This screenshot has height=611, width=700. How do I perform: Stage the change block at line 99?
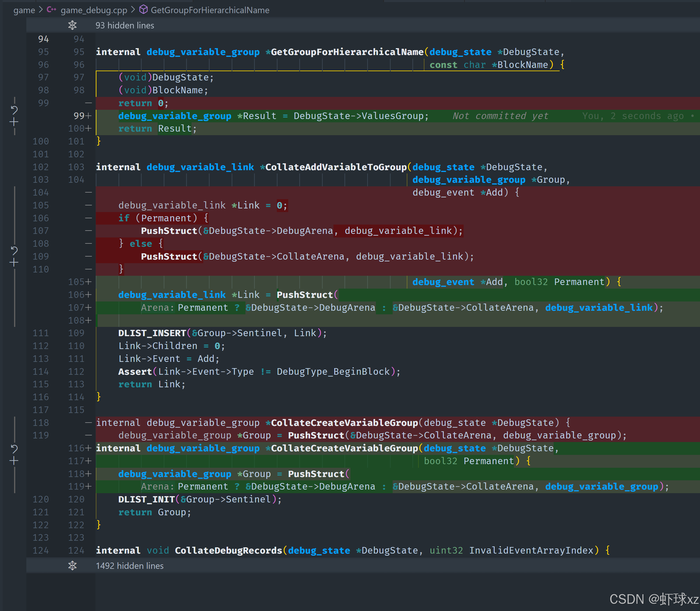coord(14,122)
